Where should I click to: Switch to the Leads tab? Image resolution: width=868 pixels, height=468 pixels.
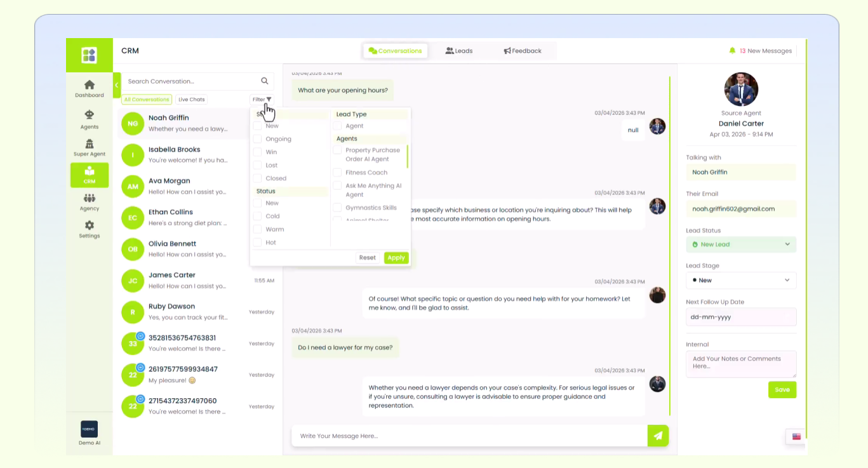459,51
